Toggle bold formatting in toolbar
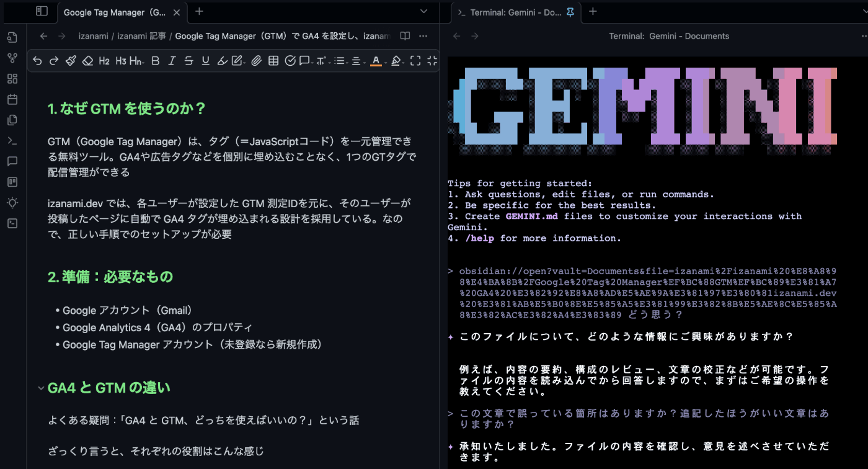Viewport: 868px width, 469px height. point(155,61)
